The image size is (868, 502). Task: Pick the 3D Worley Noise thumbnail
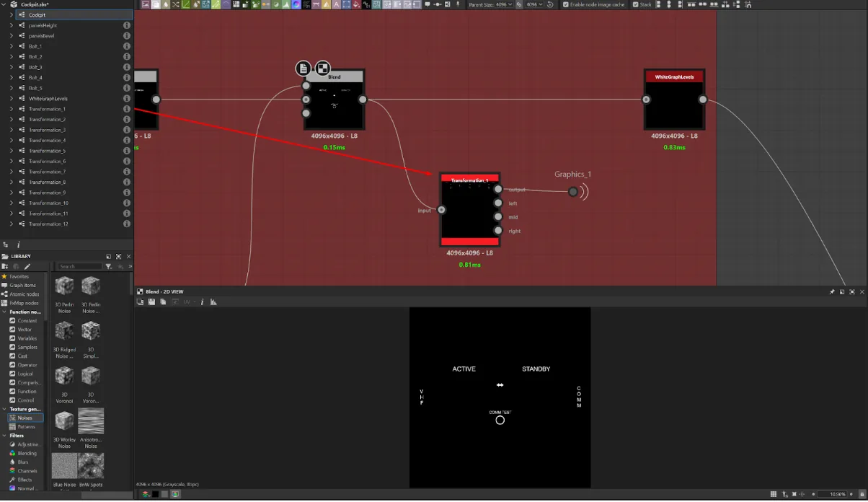click(64, 421)
